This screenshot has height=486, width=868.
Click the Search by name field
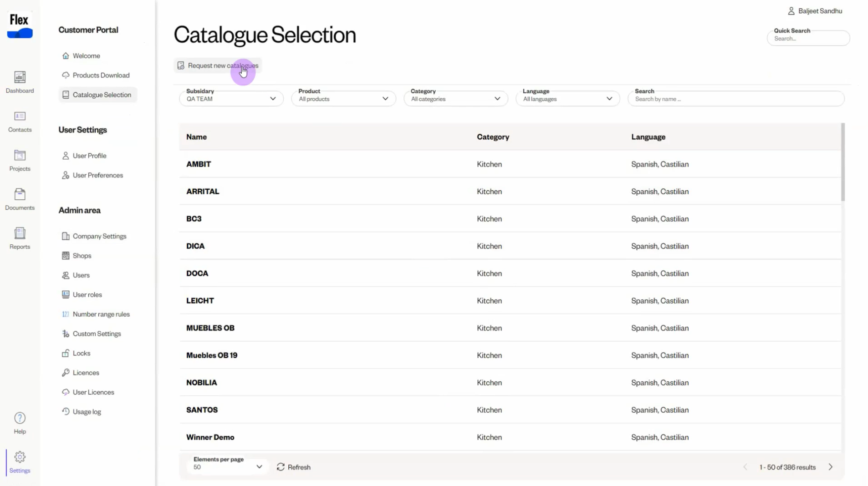coord(736,98)
